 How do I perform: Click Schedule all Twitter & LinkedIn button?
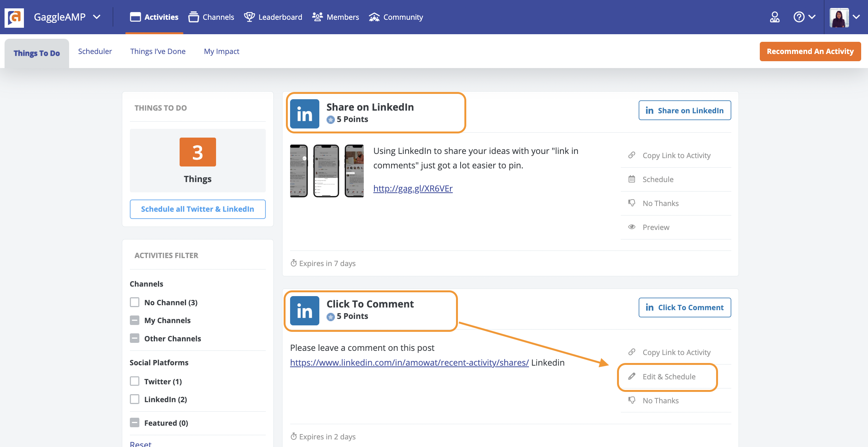pyautogui.click(x=197, y=209)
